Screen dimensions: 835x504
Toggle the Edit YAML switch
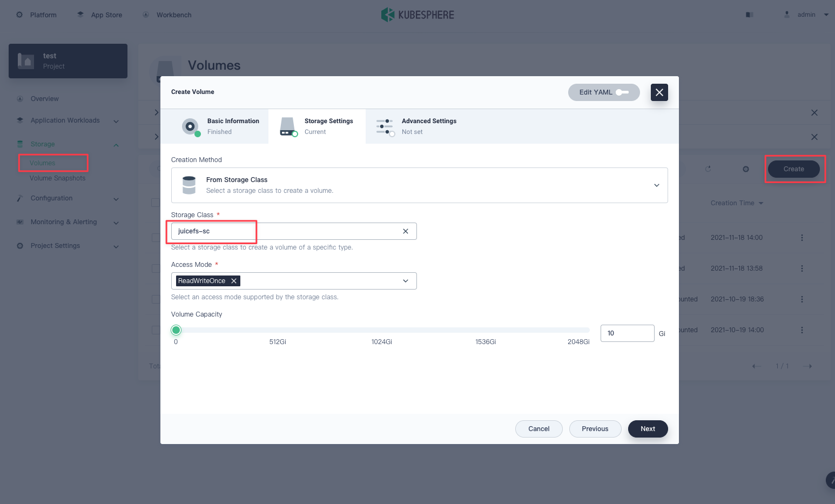622,92
